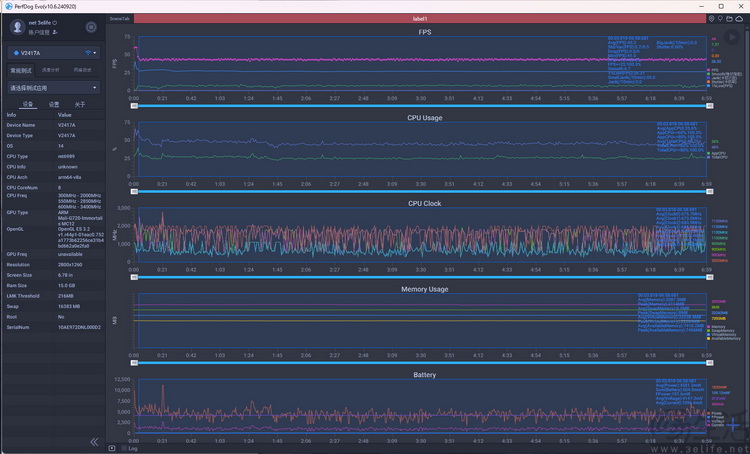This screenshot has width=750, height=454.
Task: Select the 设置 settings tab
Action: pos(54,104)
